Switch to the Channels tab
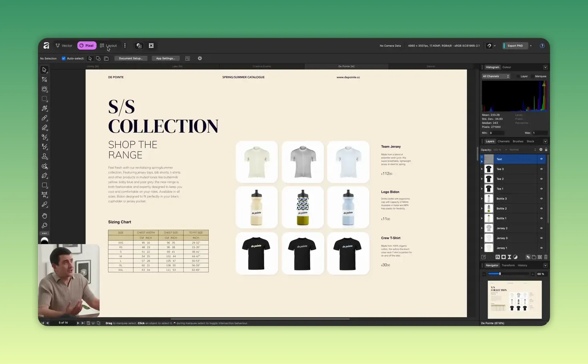Image resolution: width=588 pixels, height=364 pixels. pyautogui.click(x=504, y=141)
